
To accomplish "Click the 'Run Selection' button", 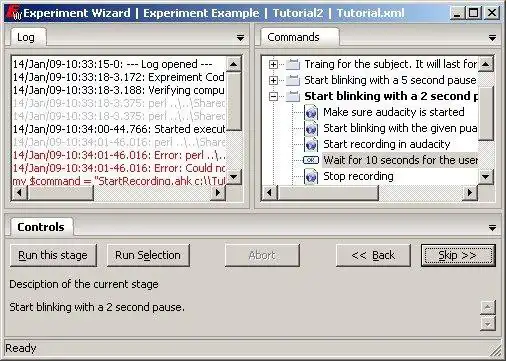I will point(148,255).
